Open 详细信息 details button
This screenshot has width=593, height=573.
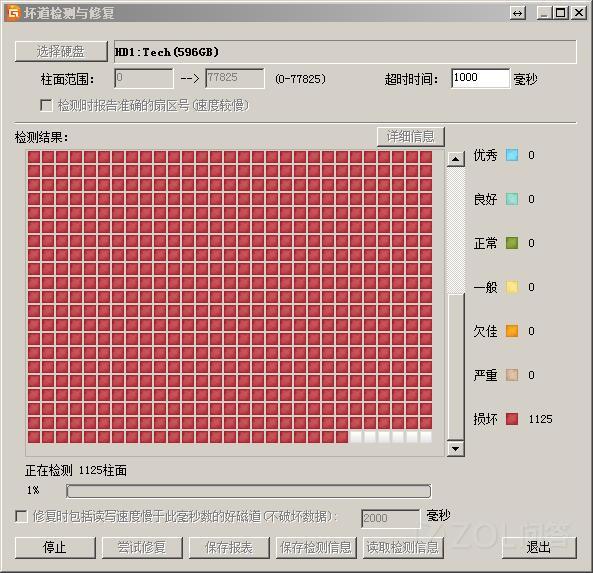coord(410,137)
